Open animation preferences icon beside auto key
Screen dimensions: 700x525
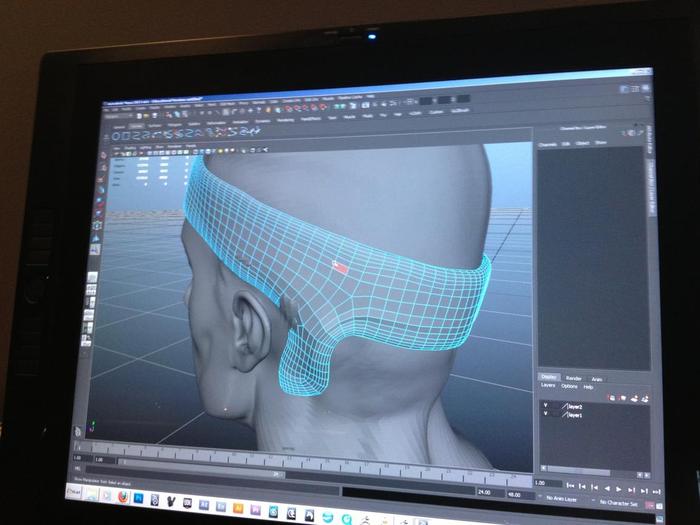[x=659, y=506]
